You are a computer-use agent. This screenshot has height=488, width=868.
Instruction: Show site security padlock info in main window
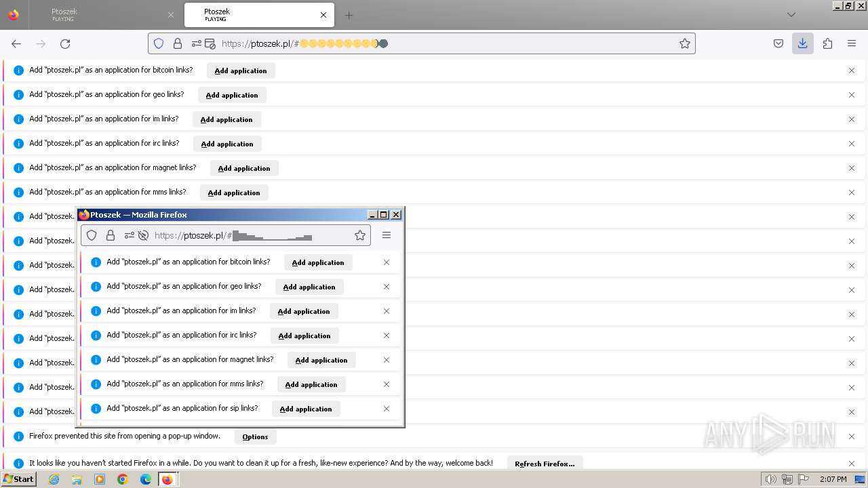pyautogui.click(x=178, y=43)
